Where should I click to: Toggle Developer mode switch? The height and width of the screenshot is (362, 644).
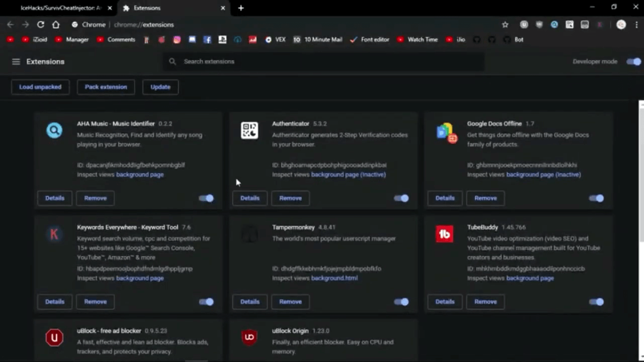[633, 61]
